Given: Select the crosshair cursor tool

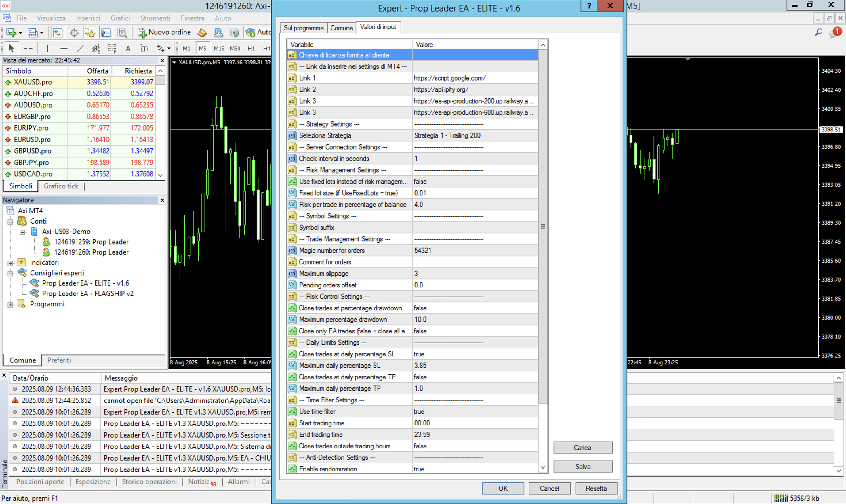Looking at the screenshot, I should (28, 49).
